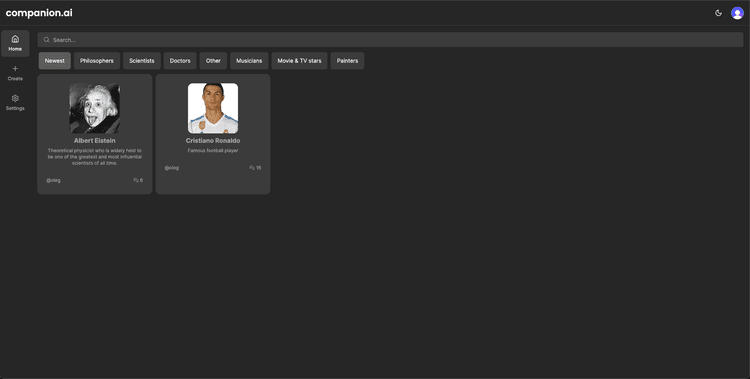Filter by Movie & TV stars category
Screen dimensions: 750x379
click(299, 61)
